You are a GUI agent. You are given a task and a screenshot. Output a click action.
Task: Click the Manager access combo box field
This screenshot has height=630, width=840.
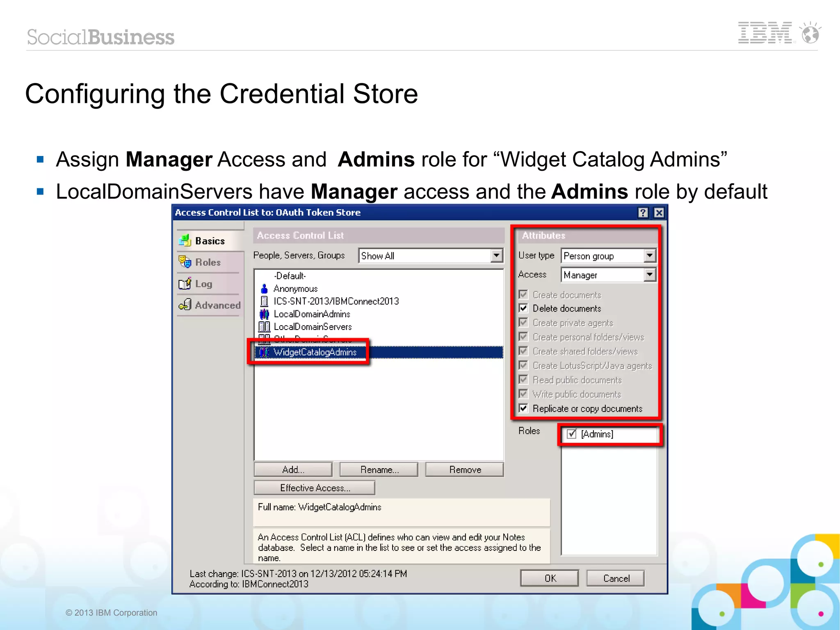coord(609,275)
